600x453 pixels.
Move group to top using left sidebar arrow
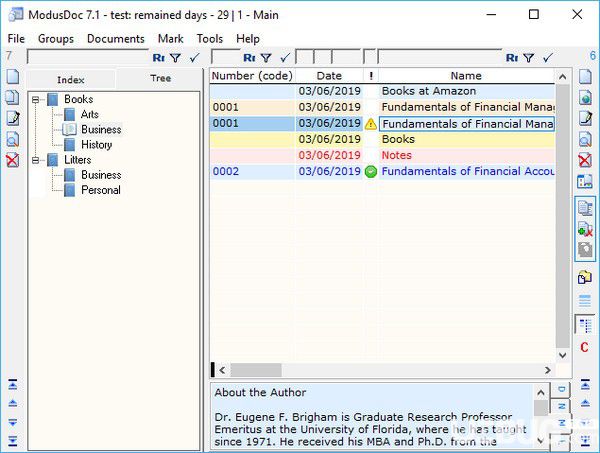13,385
